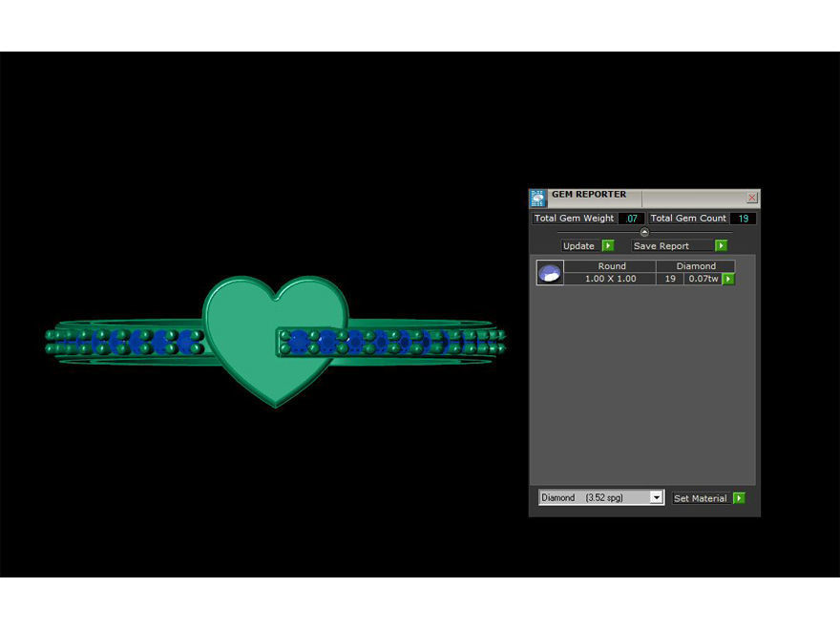Viewport: 840px width, 630px height.
Task: Close the Gem Reporter panel
Action: pyautogui.click(x=751, y=198)
